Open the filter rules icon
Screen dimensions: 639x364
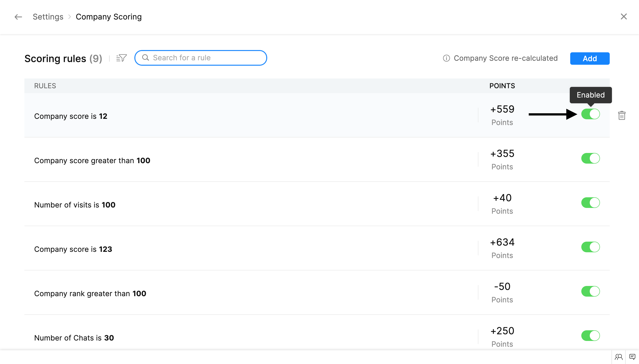[121, 58]
